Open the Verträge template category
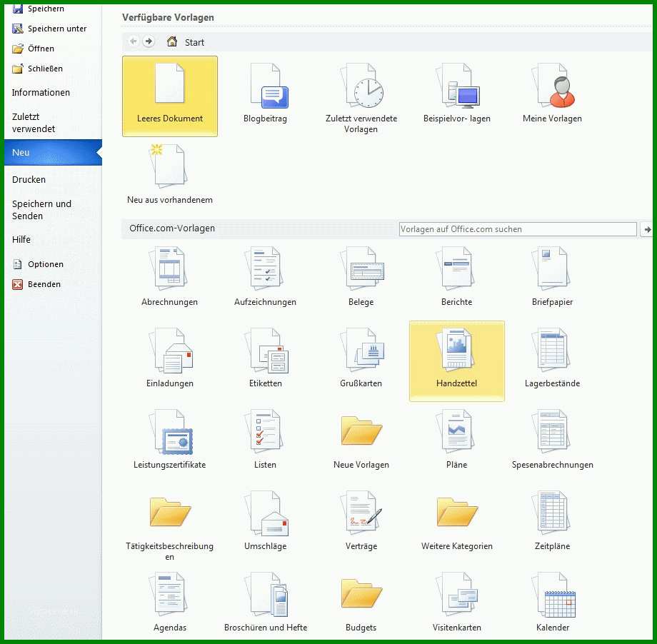 pyautogui.click(x=361, y=522)
